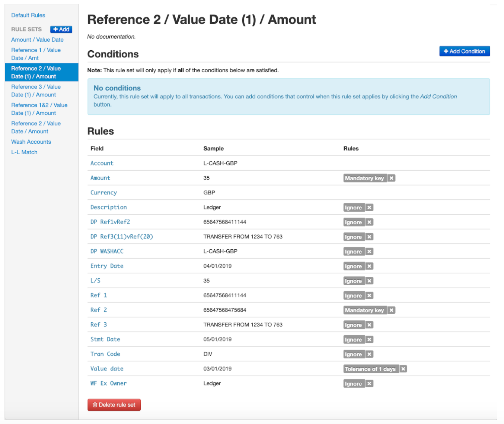The width and height of the screenshot is (504, 424).
Task: Click the Tolerance of 1 days tag
Action: pos(371,369)
